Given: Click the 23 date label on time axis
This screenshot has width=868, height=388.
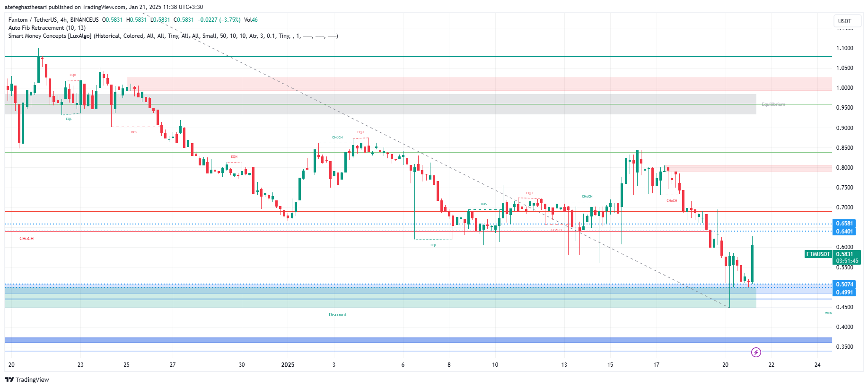Looking at the screenshot, I should tap(80, 365).
